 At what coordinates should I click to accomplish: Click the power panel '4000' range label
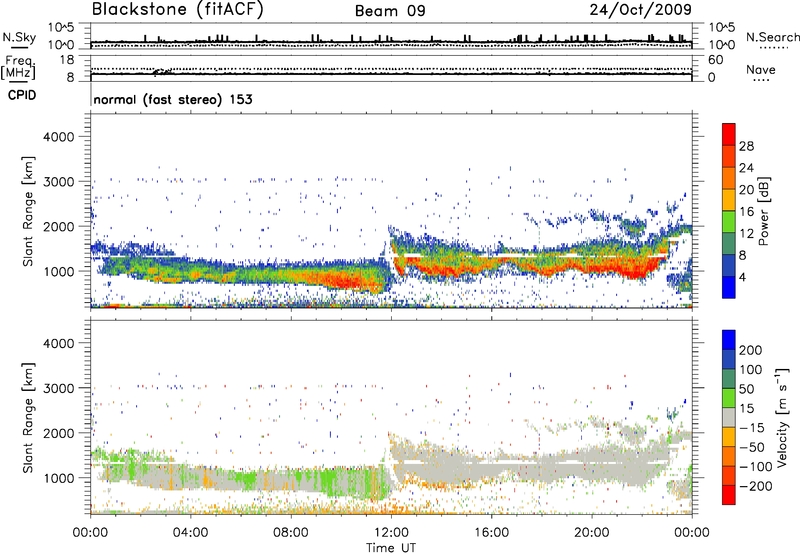click(x=59, y=137)
